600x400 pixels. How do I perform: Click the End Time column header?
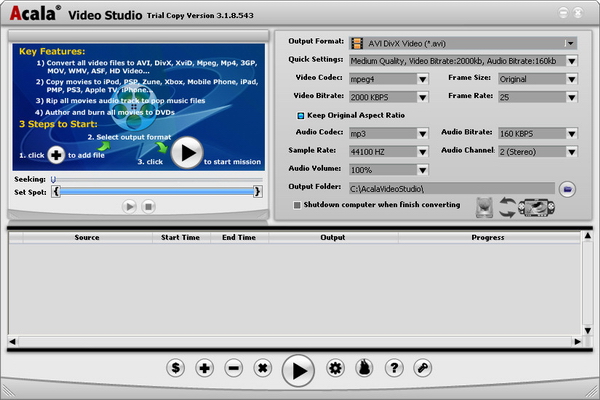(x=239, y=237)
